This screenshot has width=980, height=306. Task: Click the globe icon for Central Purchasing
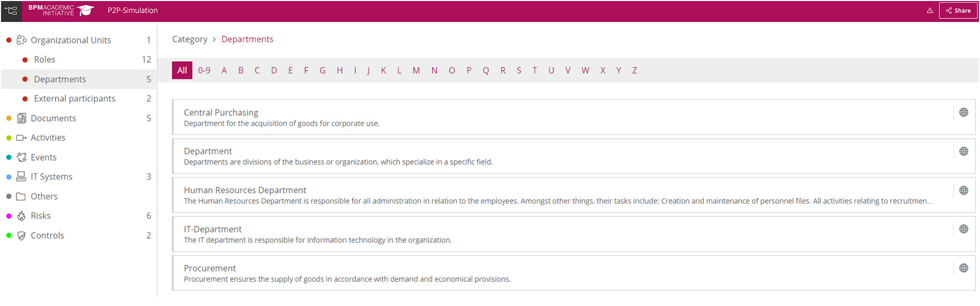(964, 112)
